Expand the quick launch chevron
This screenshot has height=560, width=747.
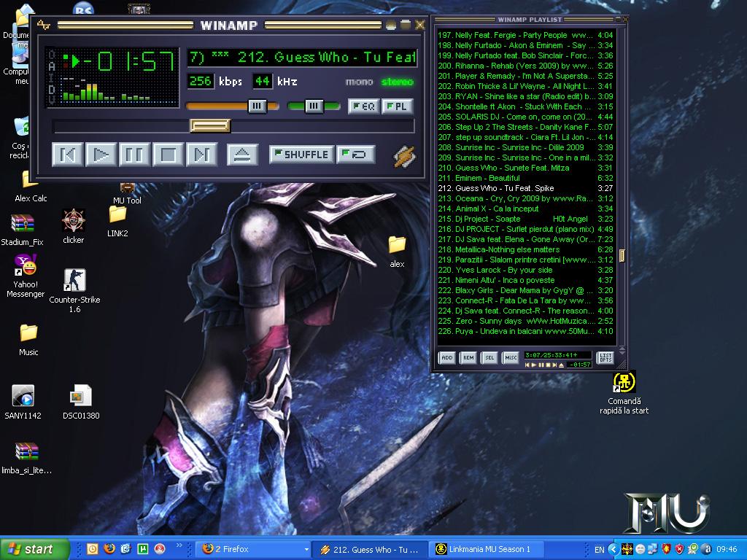(179, 545)
